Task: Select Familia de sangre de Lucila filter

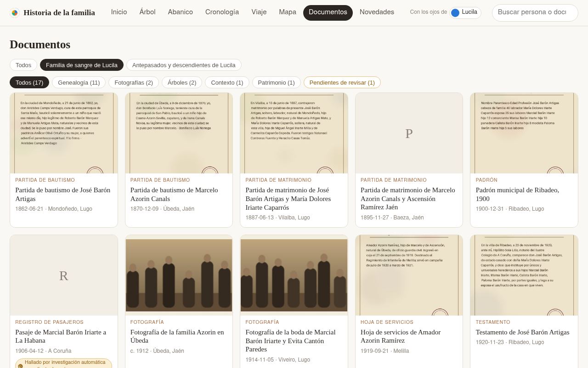Action: [82, 65]
